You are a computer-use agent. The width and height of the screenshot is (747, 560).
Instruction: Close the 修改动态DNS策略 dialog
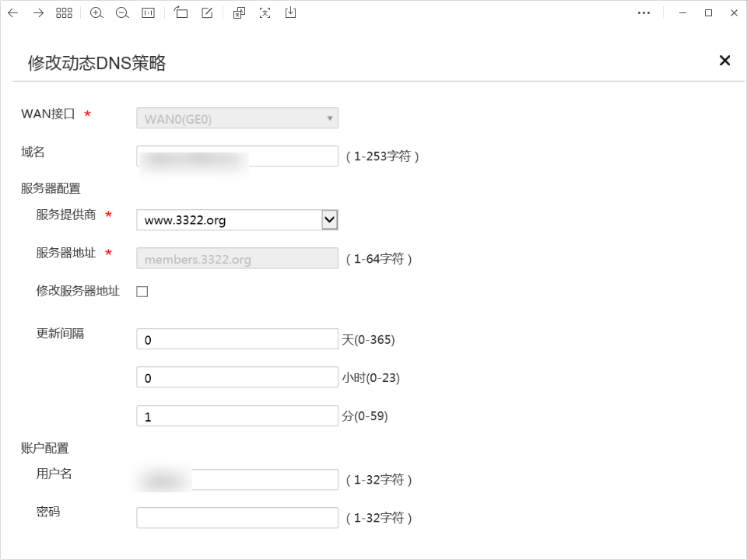724,61
